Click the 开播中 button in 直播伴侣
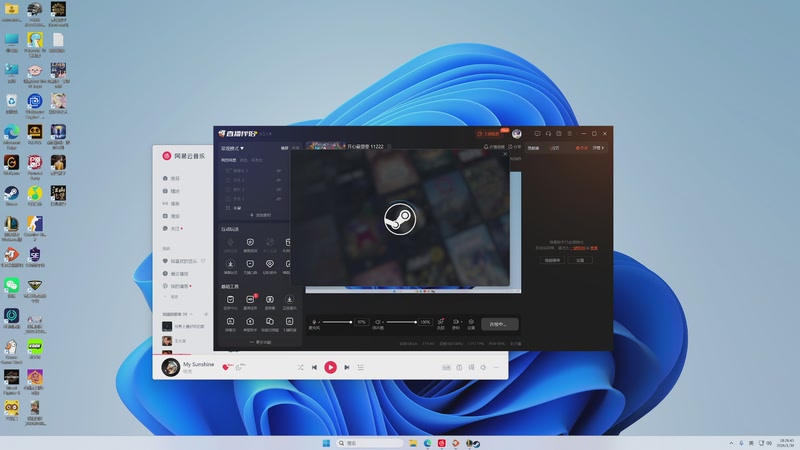 click(x=500, y=324)
